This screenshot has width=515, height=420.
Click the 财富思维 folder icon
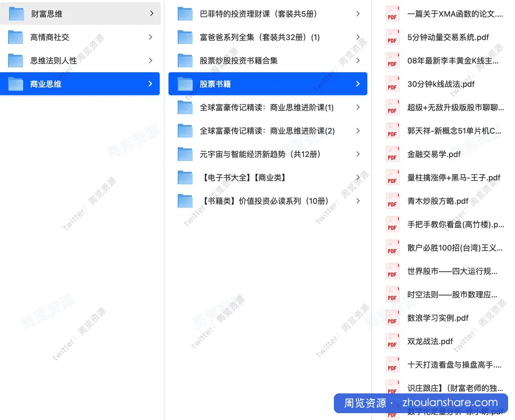[16, 14]
